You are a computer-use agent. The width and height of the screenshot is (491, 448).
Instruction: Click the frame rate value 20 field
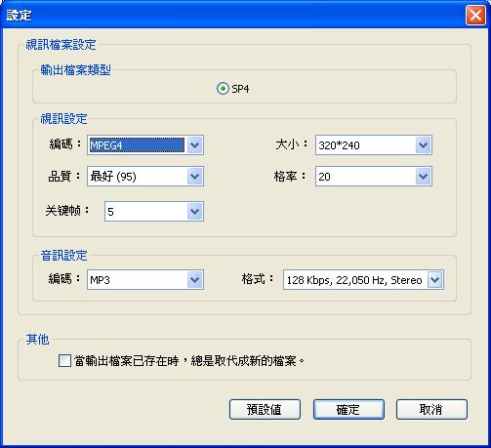366,177
